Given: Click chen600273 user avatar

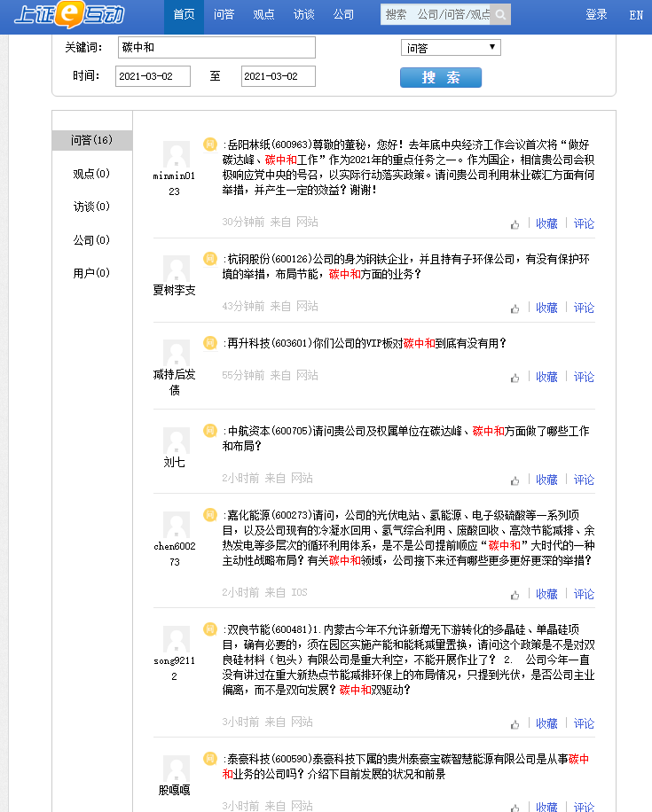Looking at the screenshot, I should click(x=177, y=525).
